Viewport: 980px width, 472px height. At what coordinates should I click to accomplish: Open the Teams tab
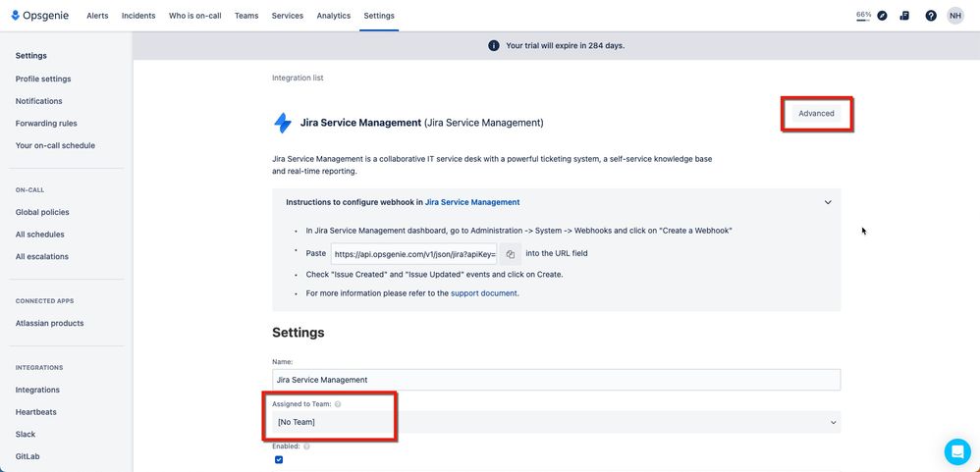(x=246, y=16)
